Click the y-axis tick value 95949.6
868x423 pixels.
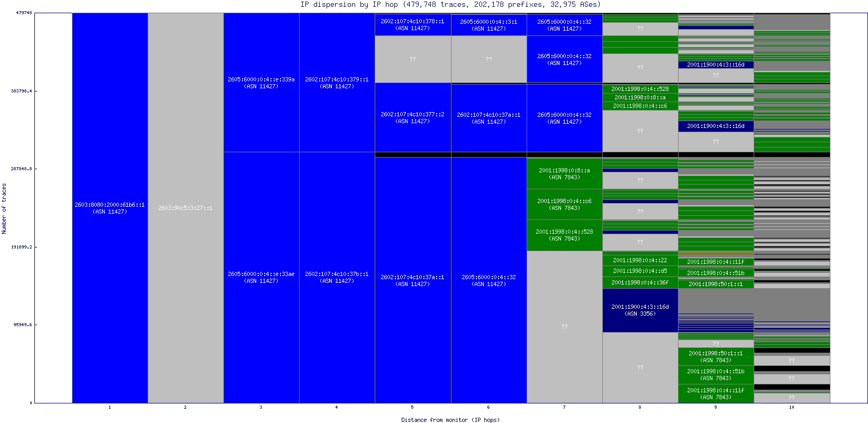[23, 325]
